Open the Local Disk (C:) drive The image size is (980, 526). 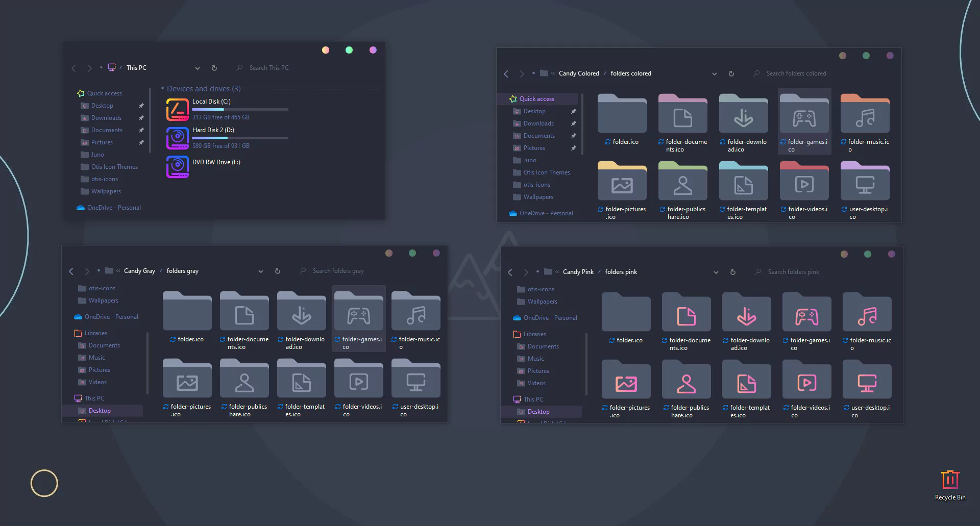[211, 102]
